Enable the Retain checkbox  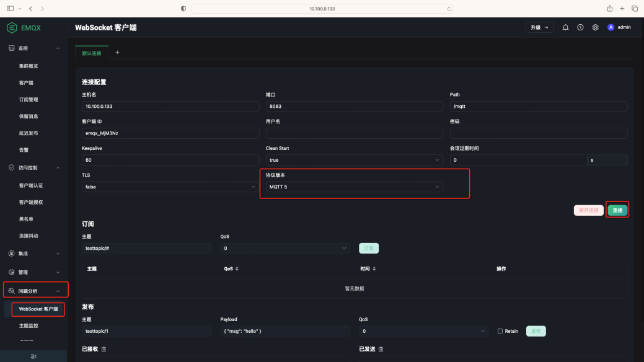click(x=500, y=331)
